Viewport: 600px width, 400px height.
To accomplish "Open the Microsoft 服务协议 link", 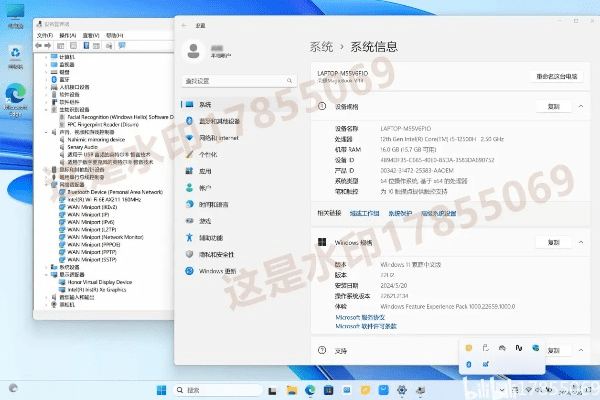I will [x=360, y=317].
